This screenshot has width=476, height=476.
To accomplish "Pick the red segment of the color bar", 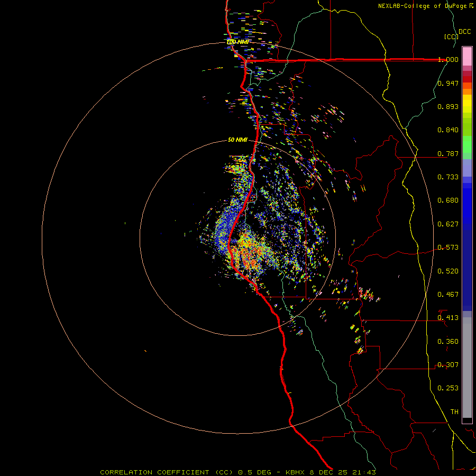I will pyautogui.click(x=467, y=79).
